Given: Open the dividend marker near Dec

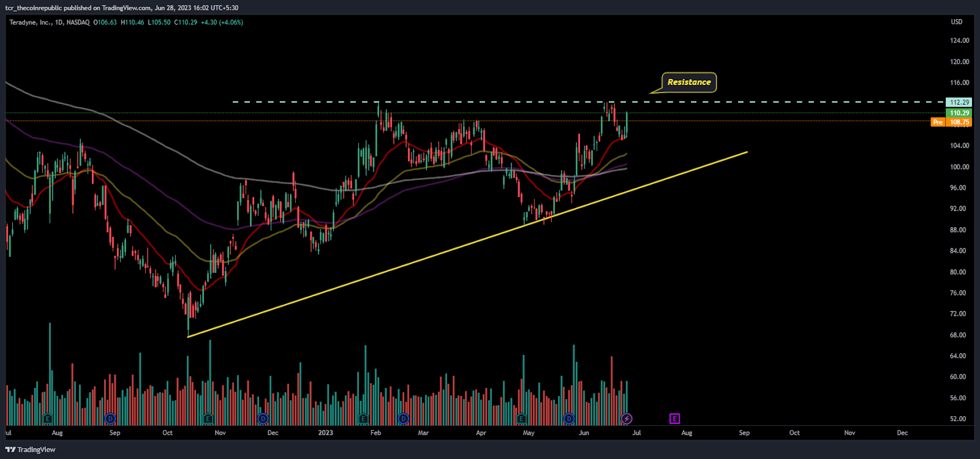Looking at the screenshot, I should click(x=263, y=419).
